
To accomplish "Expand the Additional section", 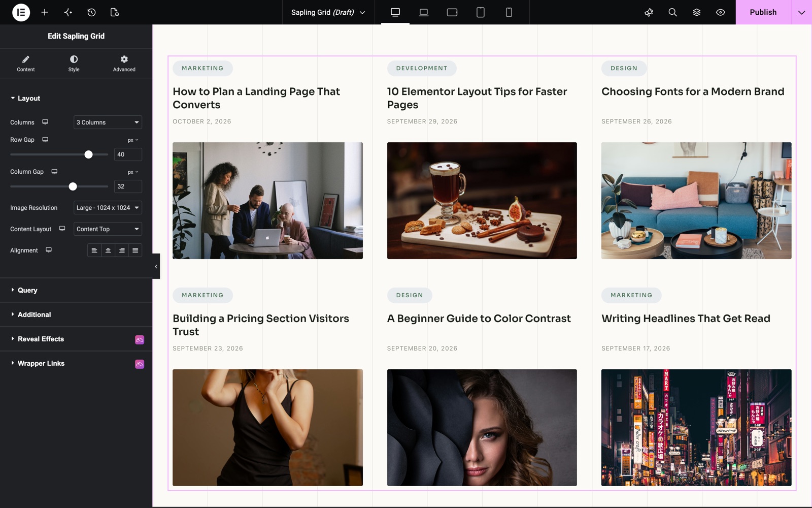I will pos(76,315).
